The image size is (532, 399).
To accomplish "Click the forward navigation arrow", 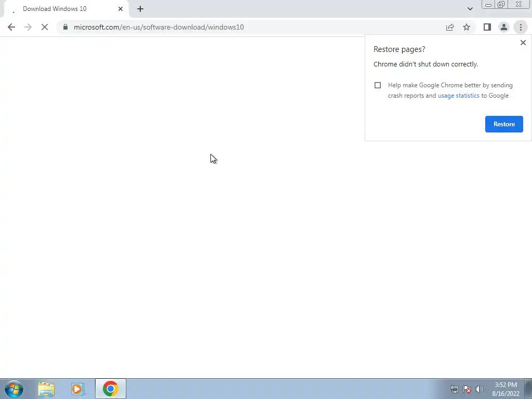I will (x=28, y=27).
